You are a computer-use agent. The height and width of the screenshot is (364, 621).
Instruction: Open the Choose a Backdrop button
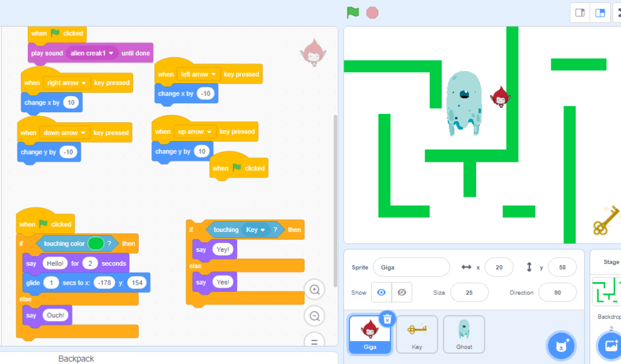(x=608, y=345)
